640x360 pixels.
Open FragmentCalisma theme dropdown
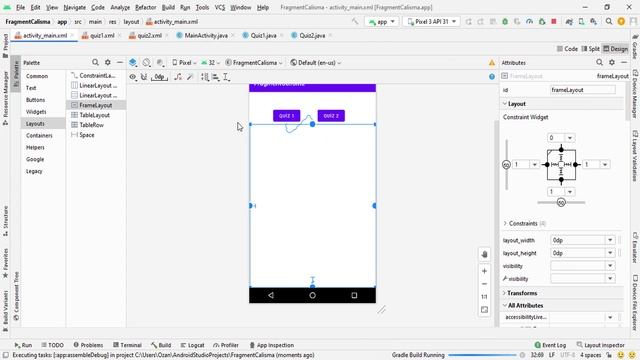tap(253, 62)
